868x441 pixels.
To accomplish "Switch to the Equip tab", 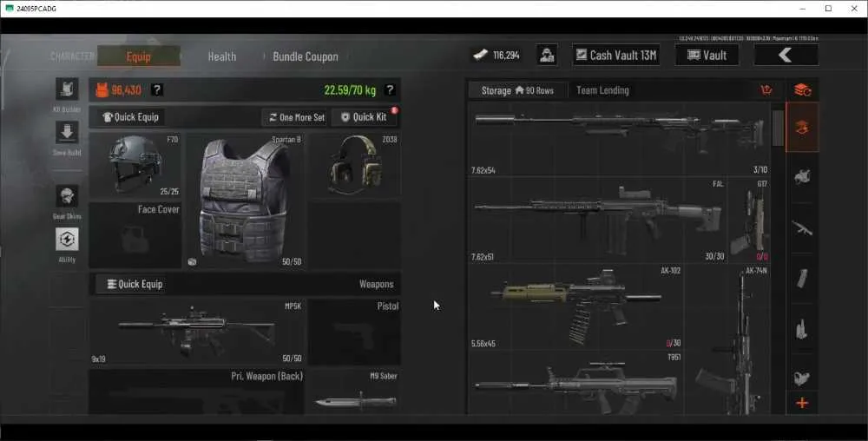I will pos(138,56).
